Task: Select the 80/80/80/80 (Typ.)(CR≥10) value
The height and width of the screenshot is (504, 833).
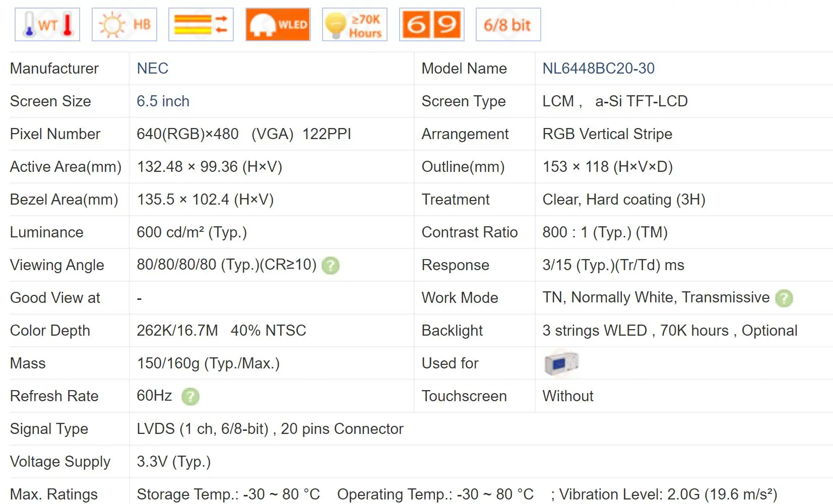Action: click(227, 265)
